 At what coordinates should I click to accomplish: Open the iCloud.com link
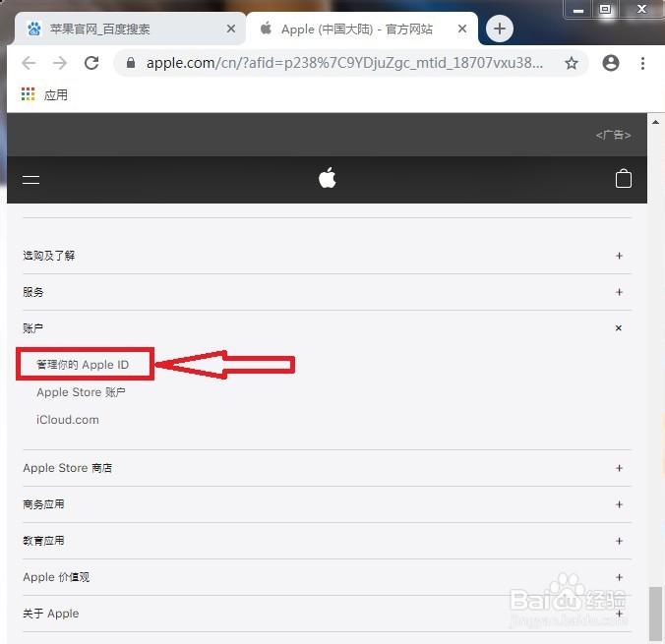(68, 420)
